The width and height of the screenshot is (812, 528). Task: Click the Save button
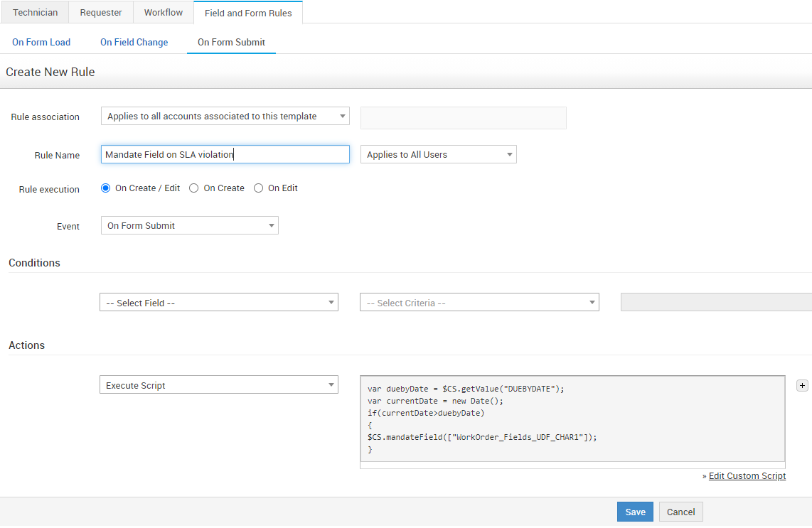click(x=634, y=512)
